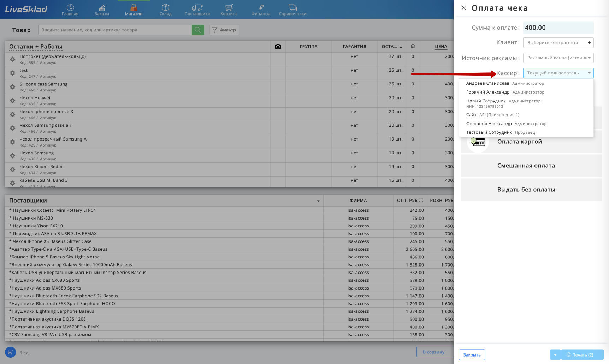609x364 pixels.
Task: Open the Кассир dropdown
Action: (x=558, y=73)
